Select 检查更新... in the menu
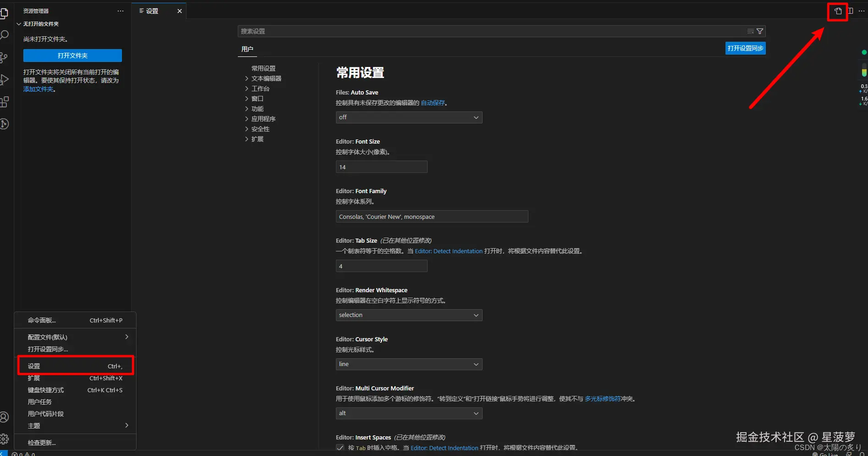 click(75, 443)
